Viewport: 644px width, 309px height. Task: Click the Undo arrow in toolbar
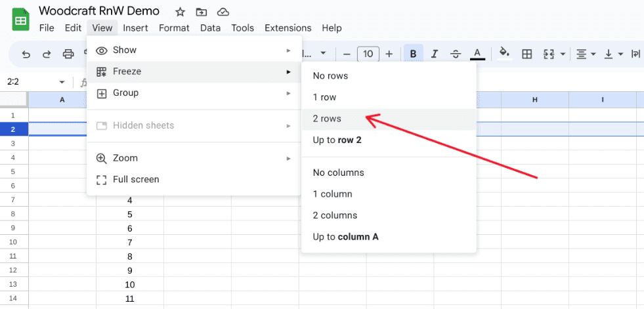tap(26, 54)
